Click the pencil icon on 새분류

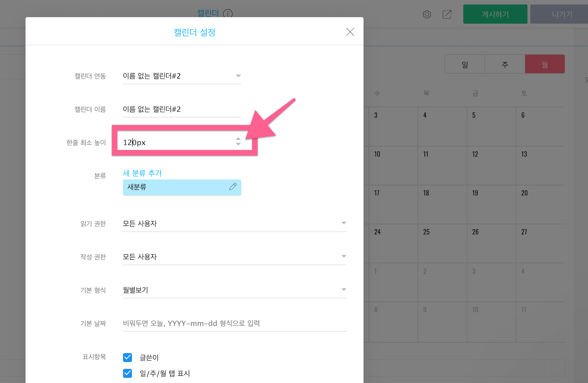[x=233, y=187]
